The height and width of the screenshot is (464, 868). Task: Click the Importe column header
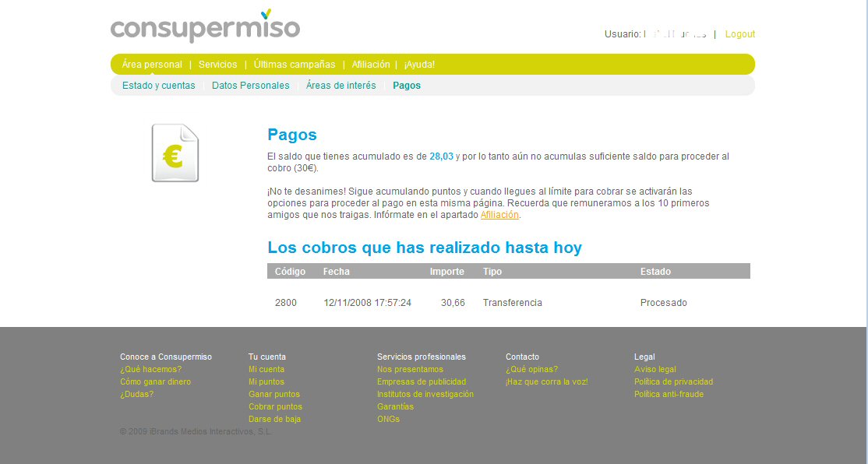pyautogui.click(x=446, y=272)
